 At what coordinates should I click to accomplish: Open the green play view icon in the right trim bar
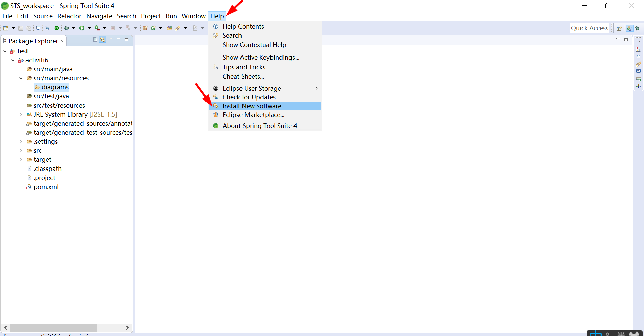pyautogui.click(x=638, y=79)
